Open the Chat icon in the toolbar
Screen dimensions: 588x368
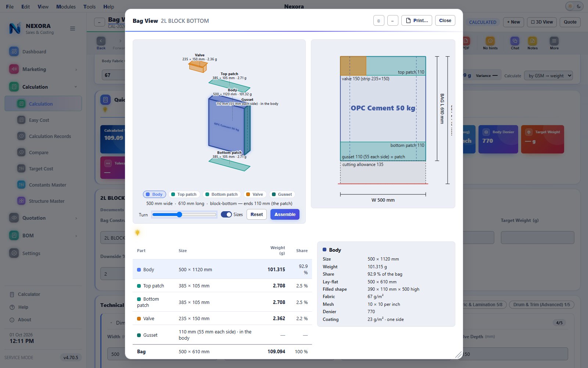[x=515, y=41]
